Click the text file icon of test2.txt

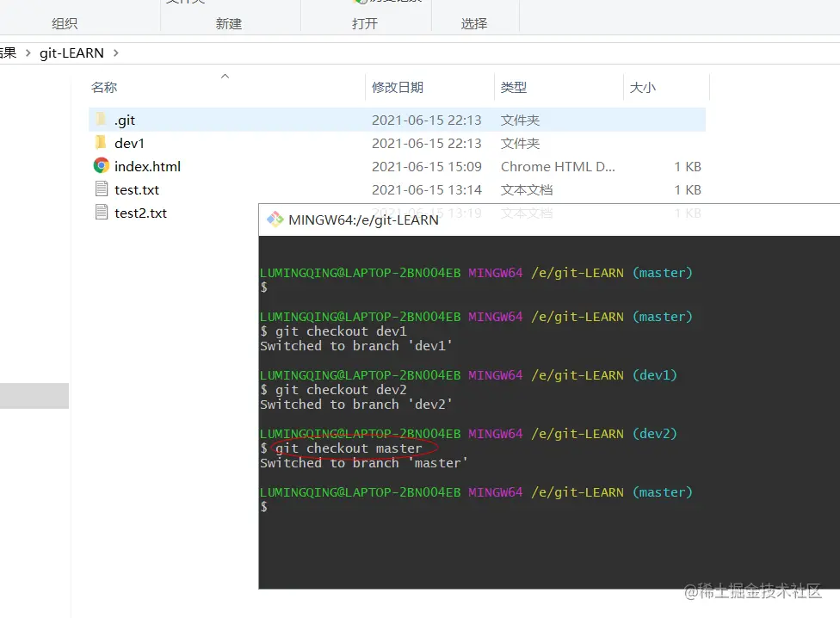point(102,212)
